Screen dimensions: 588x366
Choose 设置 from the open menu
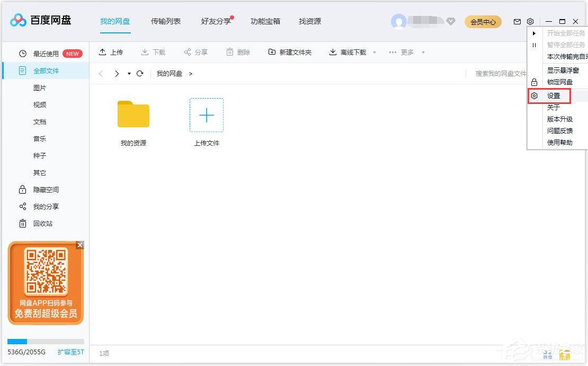[x=554, y=95]
